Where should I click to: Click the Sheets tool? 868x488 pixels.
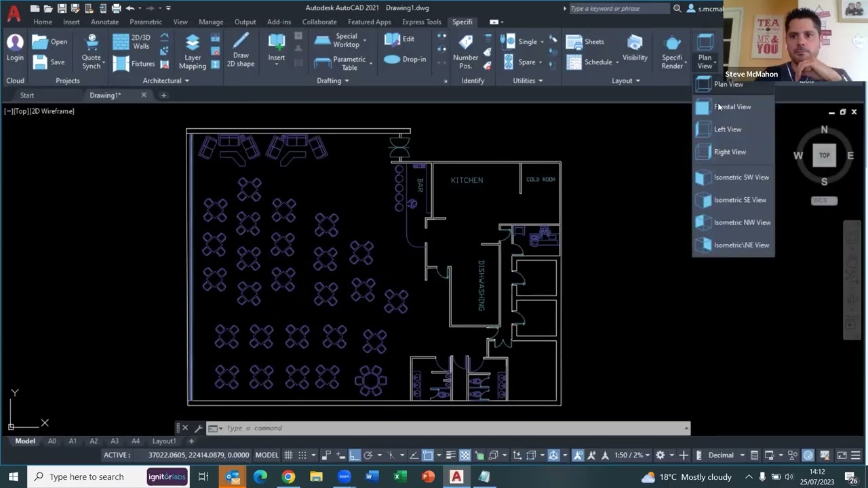(585, 42)
